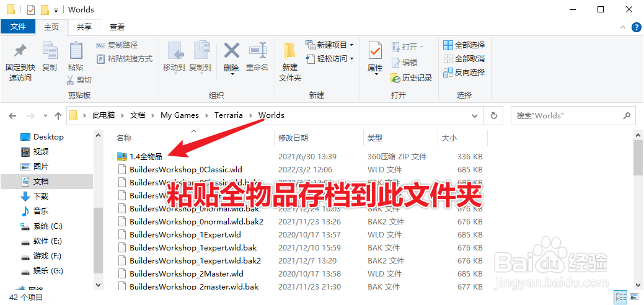Sort by the Name (名称) column header

124,138
